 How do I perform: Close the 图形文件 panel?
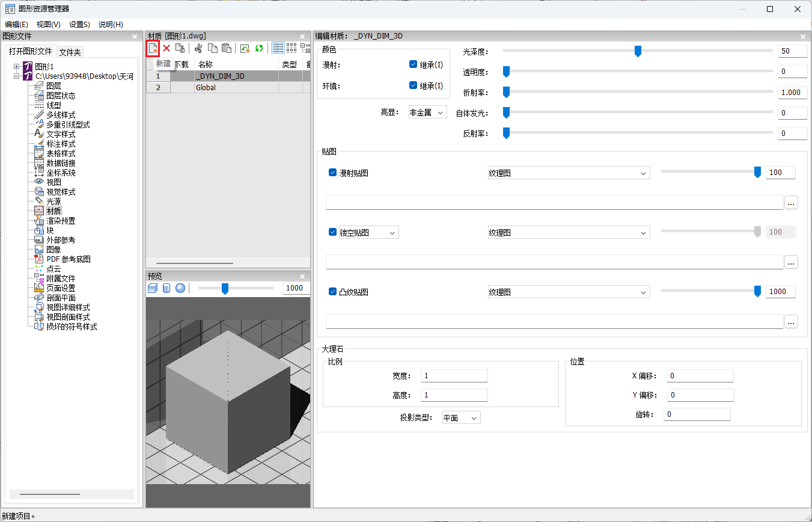click(135, 36)
